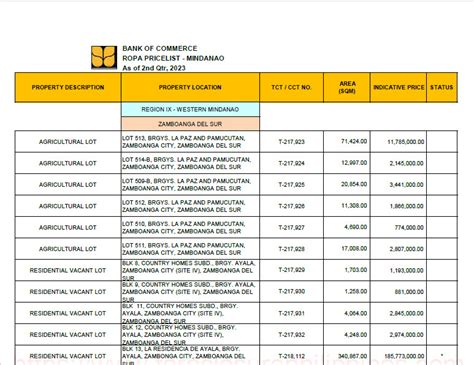Click the 2,974,000.00 indicative price
Viewport: 474px width, 365px height.
[x=407, y=334]
